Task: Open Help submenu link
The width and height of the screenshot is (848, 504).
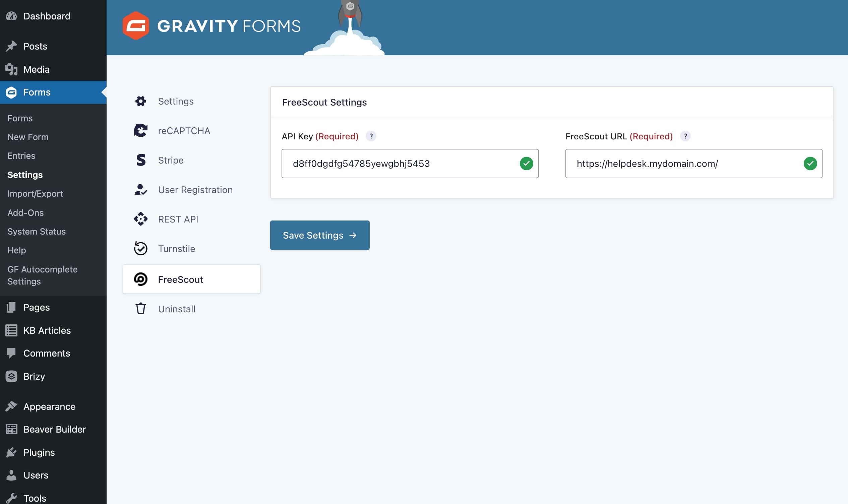Action: tap(17, 250)
